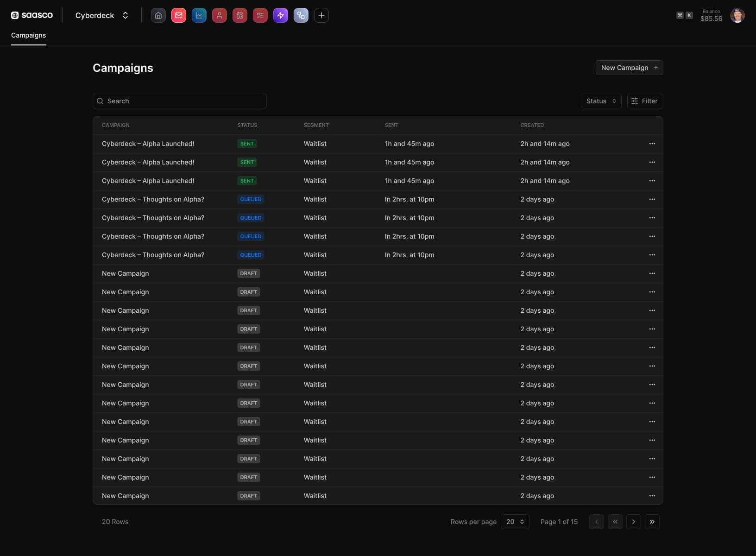Open options for first New Campaign draft row
Image resolution: width=756 pixels, height=556 pixels.
[x=652, y=273]
